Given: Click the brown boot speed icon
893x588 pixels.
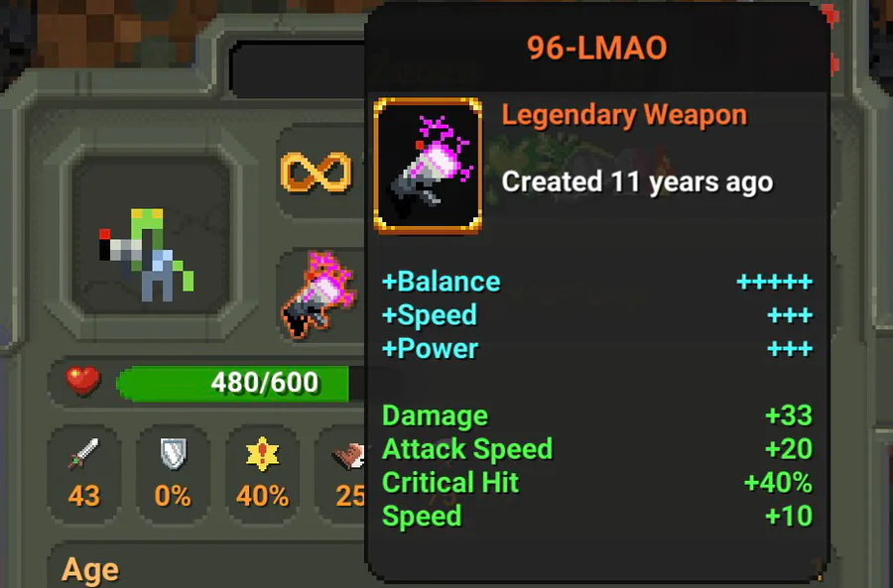Looking at the screenshot, I should 348,455.
